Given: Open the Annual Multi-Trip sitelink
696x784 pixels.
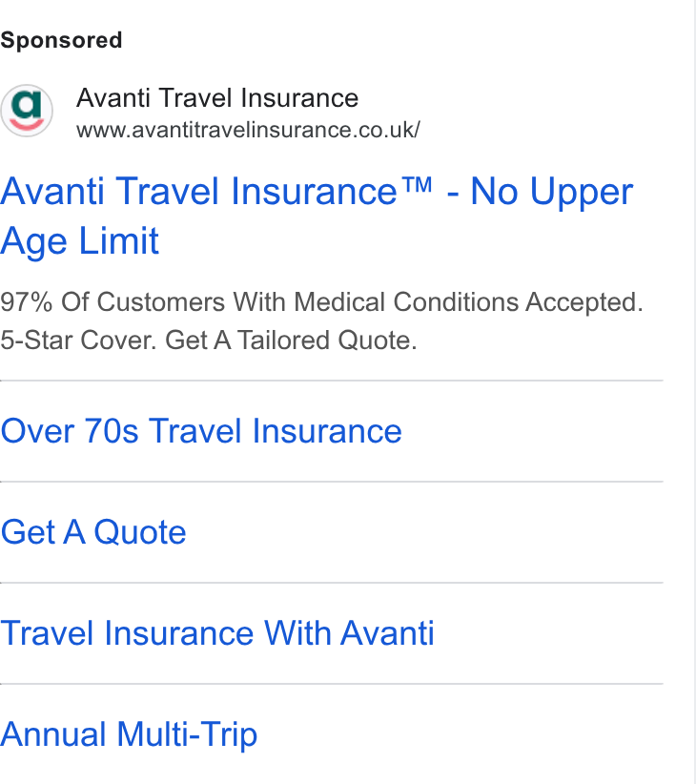Looking at the screenshot, I should [129, 734].
